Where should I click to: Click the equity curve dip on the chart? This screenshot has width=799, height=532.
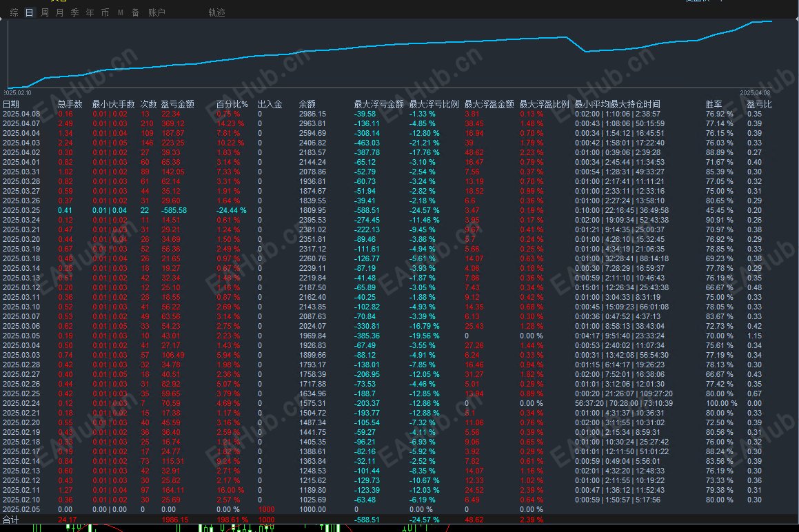[585, 51]
